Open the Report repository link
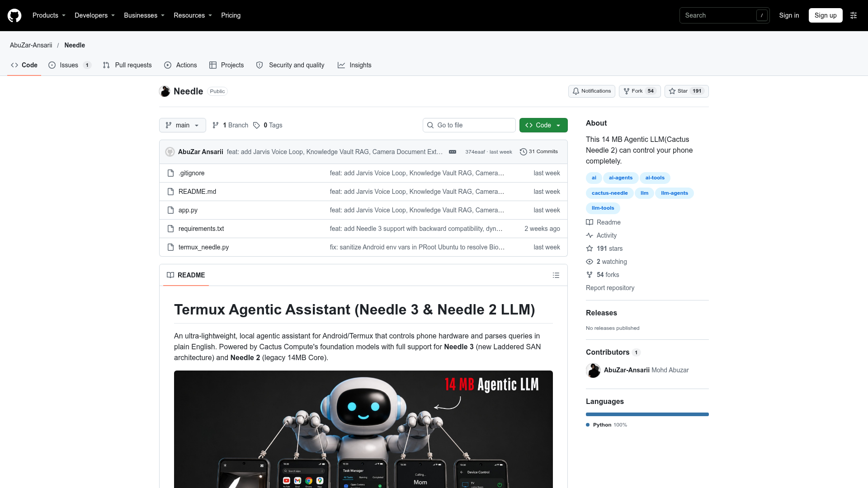Viewport: 868px width, 488px height. coord(610,288)
